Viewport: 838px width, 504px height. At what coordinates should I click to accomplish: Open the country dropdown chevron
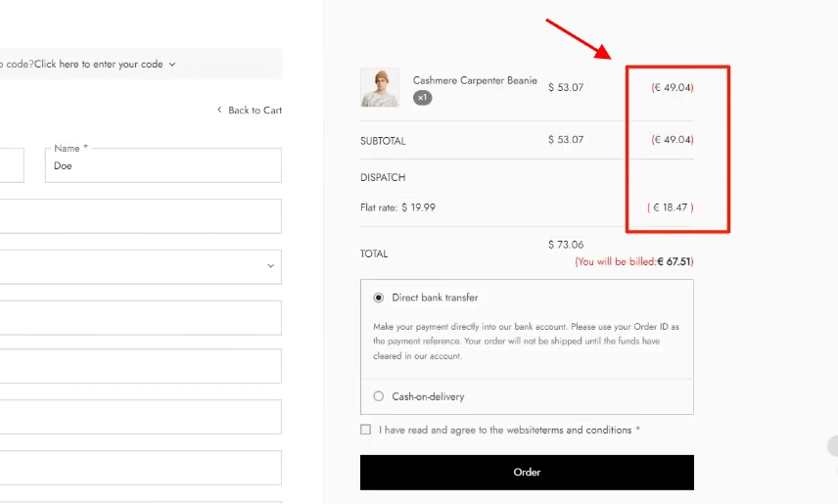270,266
